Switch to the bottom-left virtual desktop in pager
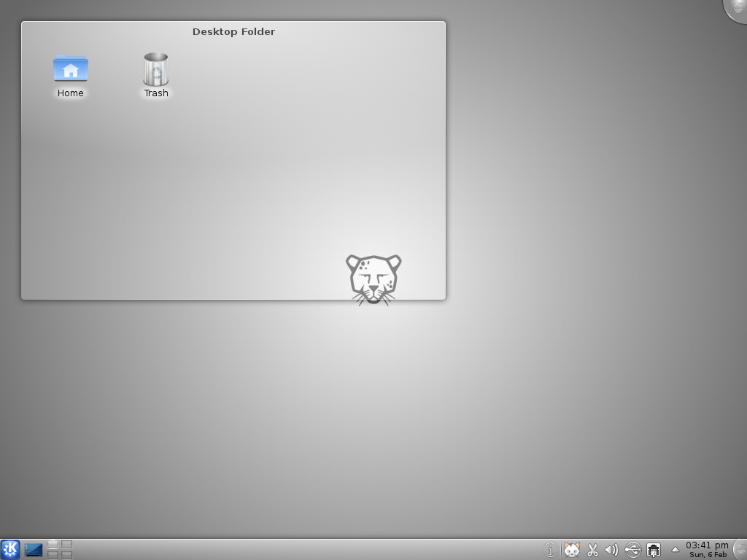The height and width of the screenshot is (560, 747). coord(53,555)
